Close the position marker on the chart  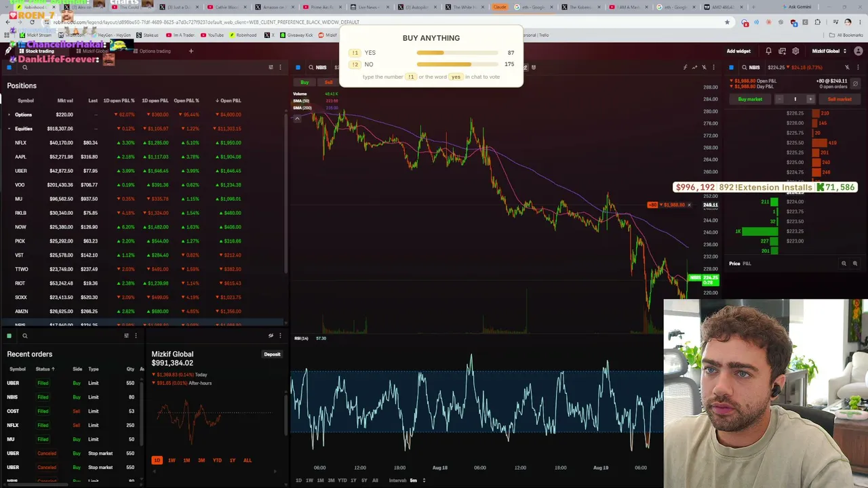[x=689, y=205]
